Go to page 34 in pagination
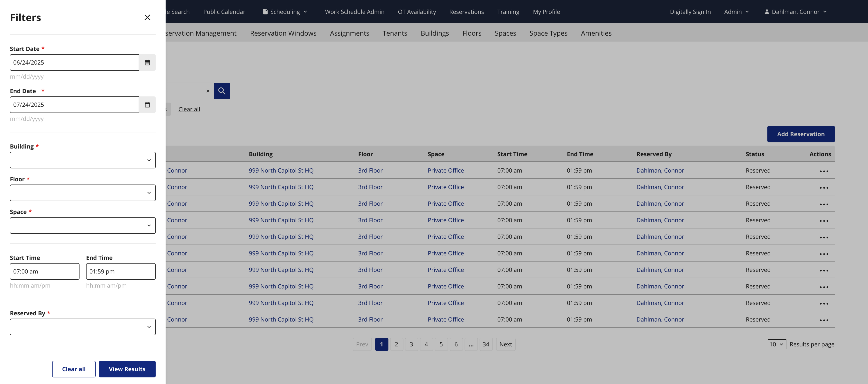The image size is (868, 384). (485, 344)
